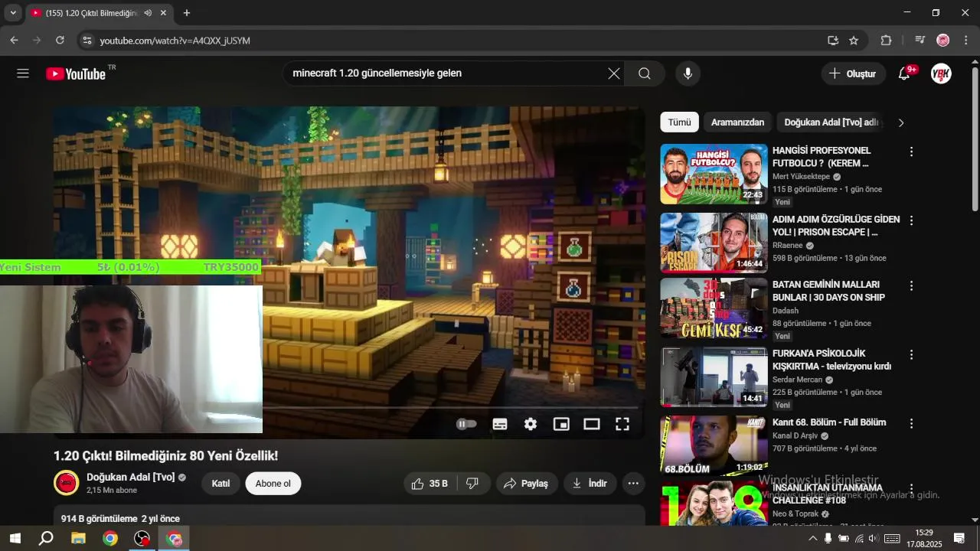The image size is (980, 551).
Task: Enter fullscreen video mode
Action: point(622,424)
